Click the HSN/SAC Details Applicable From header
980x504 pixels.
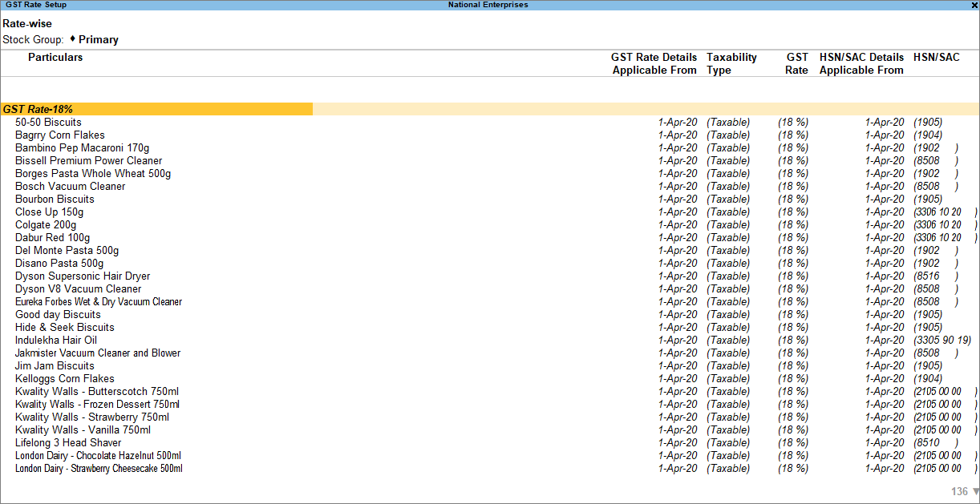[861, 64]
